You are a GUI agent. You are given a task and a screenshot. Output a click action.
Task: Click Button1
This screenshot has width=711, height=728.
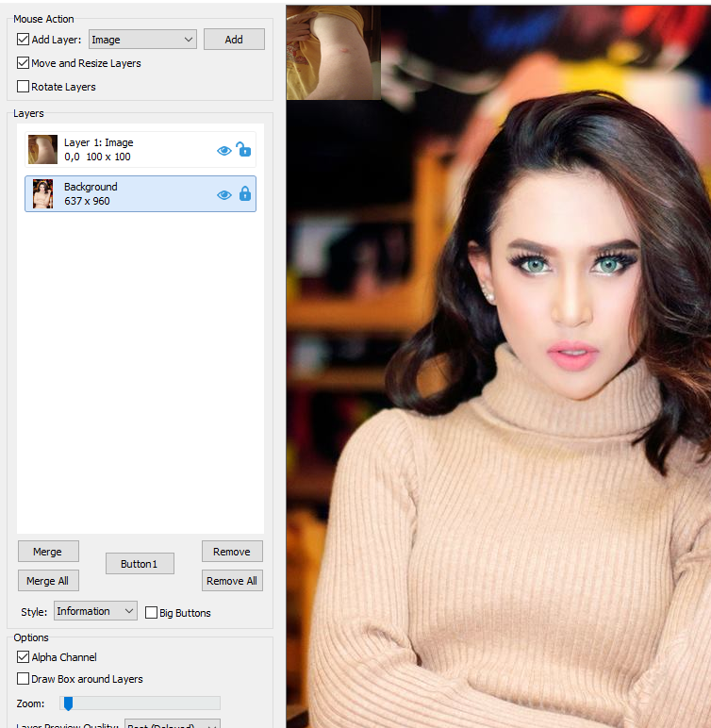tap(140, 563)
